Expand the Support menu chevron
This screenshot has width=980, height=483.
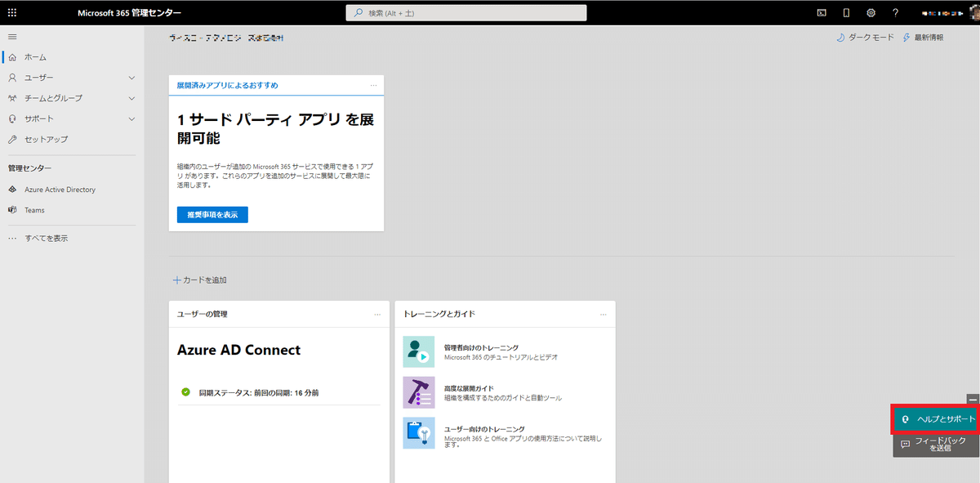131,119
